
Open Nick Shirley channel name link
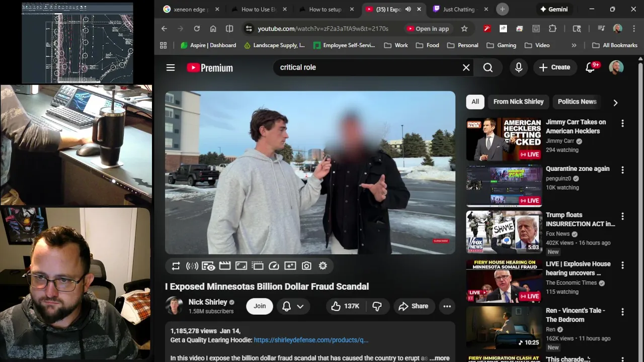(208, 302)
